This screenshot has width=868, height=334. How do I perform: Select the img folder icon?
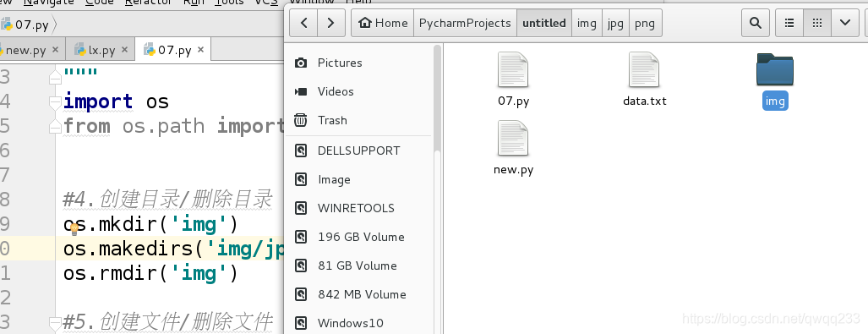[775, 70]
